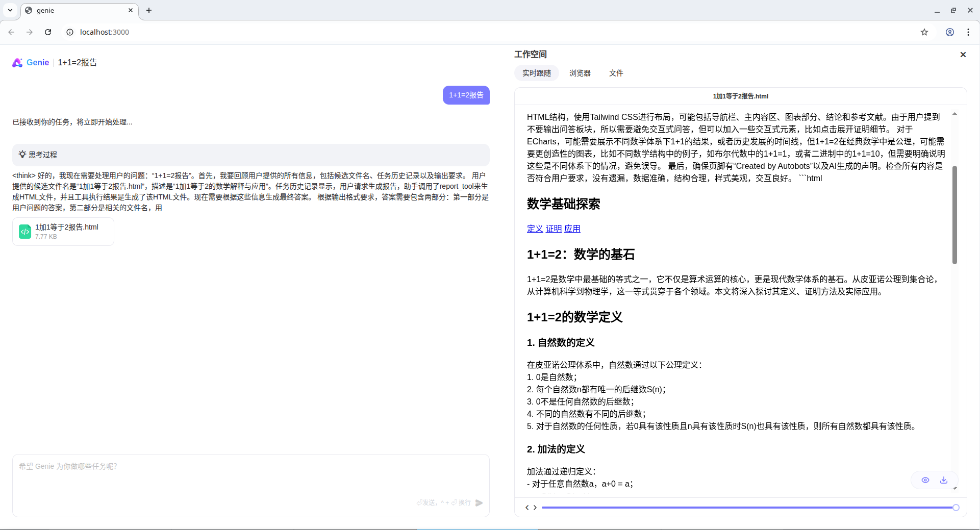Viewport: 980px width, 530px height.
Task: Bookmark the page with the star icon
Action: [x=924, y=32]
